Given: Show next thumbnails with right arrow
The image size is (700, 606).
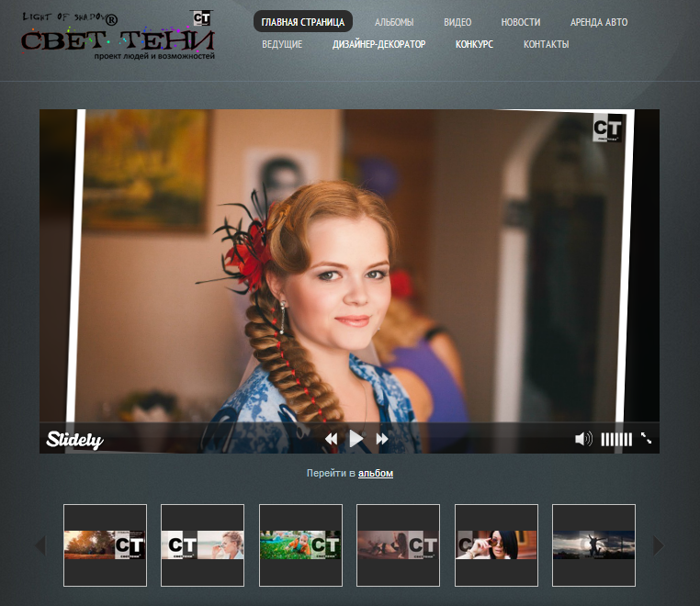Looking at the screenshot, I should tap(659, 545).
